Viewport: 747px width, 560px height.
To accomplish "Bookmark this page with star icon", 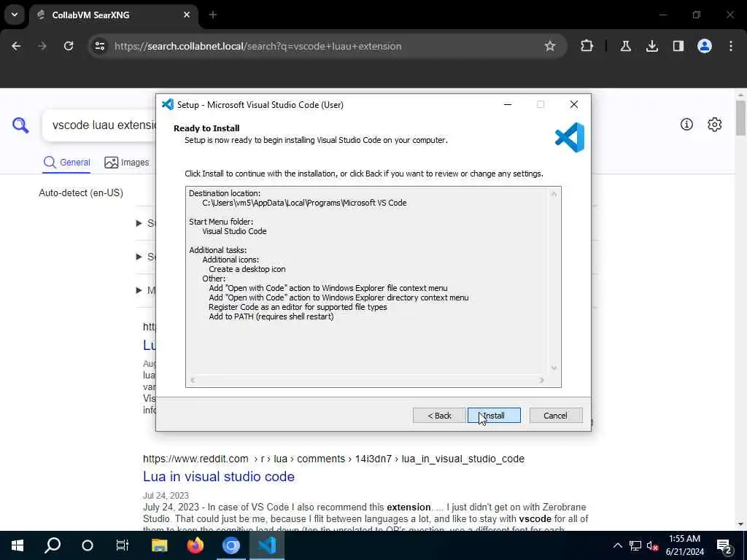I will click(x=550, y=46).
